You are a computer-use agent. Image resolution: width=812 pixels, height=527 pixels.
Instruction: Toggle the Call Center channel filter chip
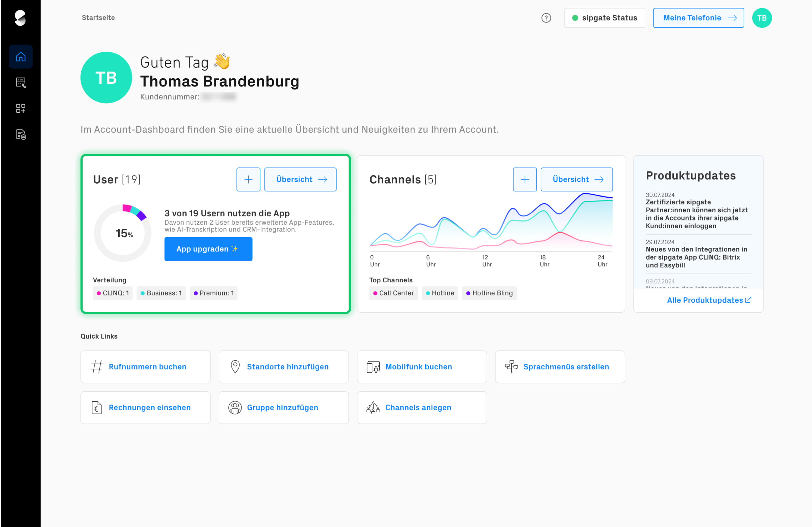tap(393, 293)
